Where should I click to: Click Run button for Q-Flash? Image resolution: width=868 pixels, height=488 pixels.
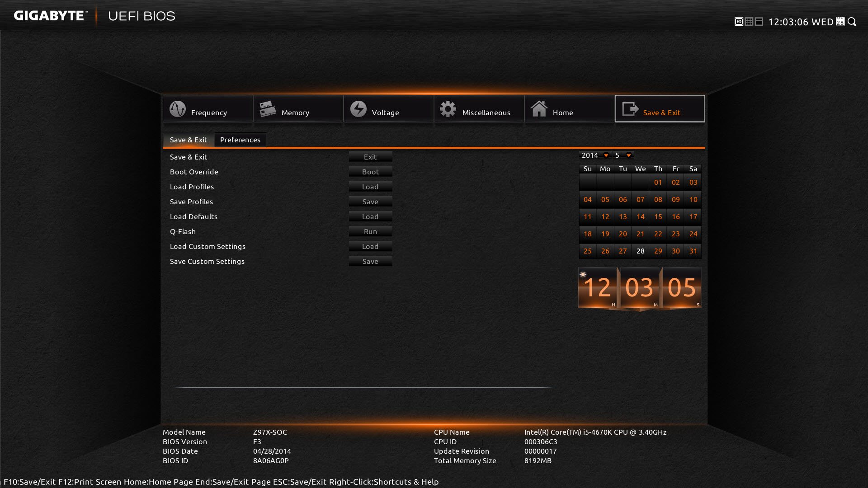370,231
